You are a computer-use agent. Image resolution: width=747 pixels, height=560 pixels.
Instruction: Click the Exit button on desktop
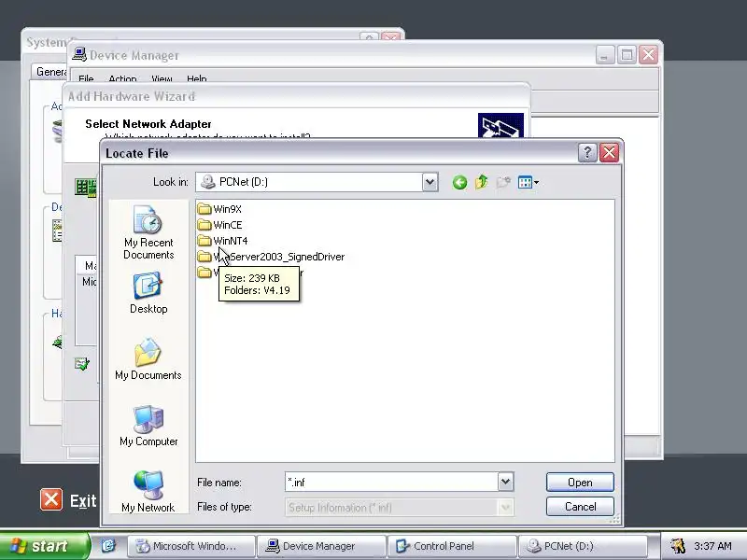click(x=68, y=500)
